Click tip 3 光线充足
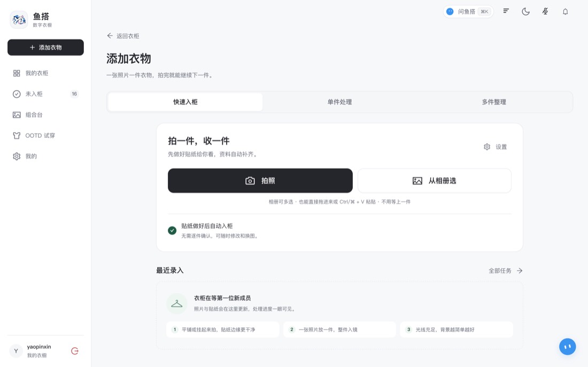 [457, 330]
